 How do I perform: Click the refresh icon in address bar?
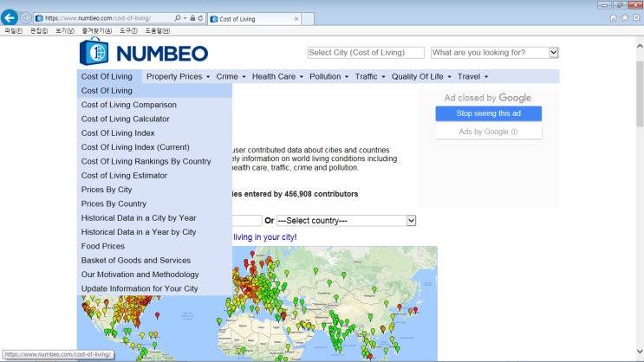point(201,18)
